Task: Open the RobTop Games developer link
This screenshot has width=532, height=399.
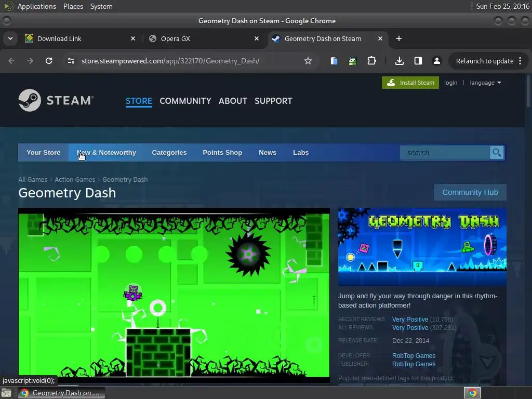Action: coord(414,355)
